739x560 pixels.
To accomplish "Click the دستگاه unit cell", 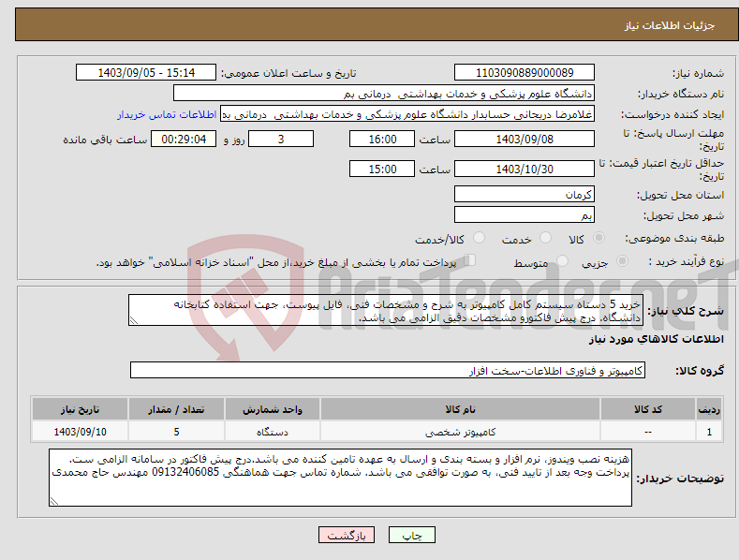I will click(x=272, y=432).
